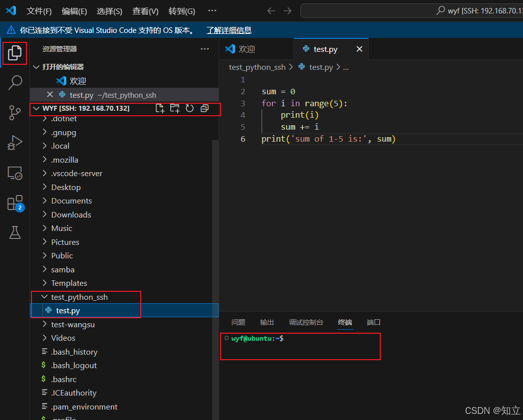This screenshot has height=420, width=523.
Task: Open the explorer panel more actions ellipsis
Action: coord(205,49)
